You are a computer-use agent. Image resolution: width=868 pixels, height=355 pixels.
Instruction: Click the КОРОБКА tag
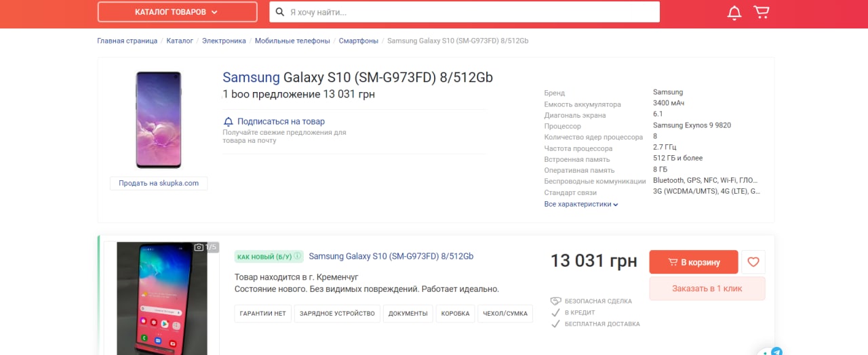[x=455, y=314]
